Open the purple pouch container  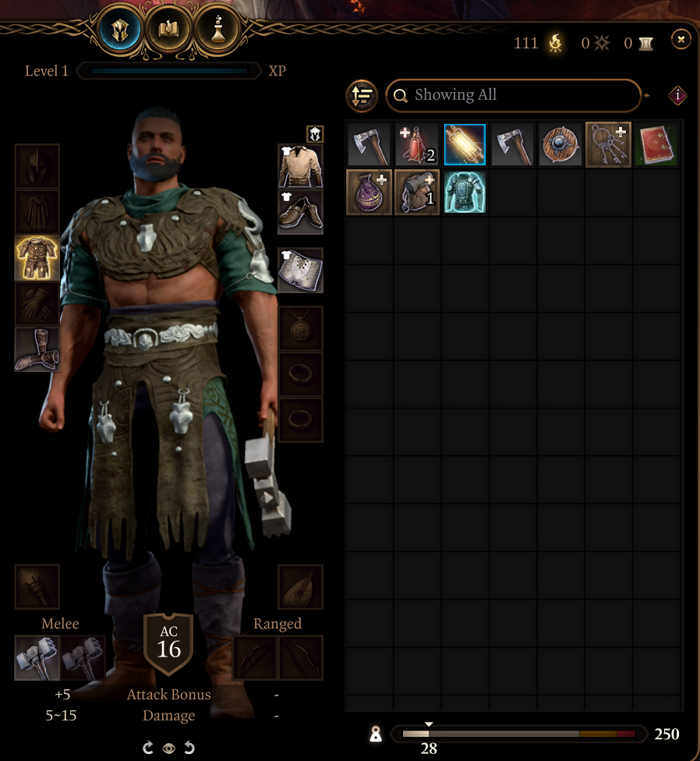369,192
